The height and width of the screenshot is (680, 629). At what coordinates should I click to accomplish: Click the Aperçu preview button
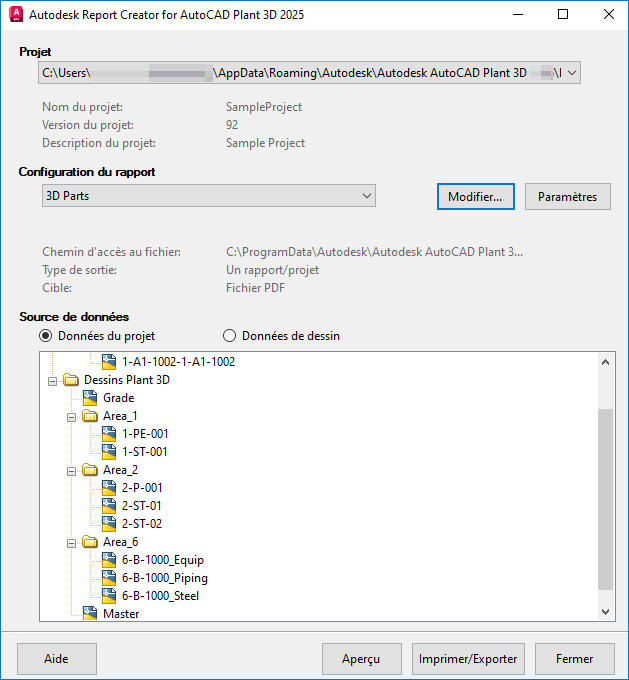point(361,659)
